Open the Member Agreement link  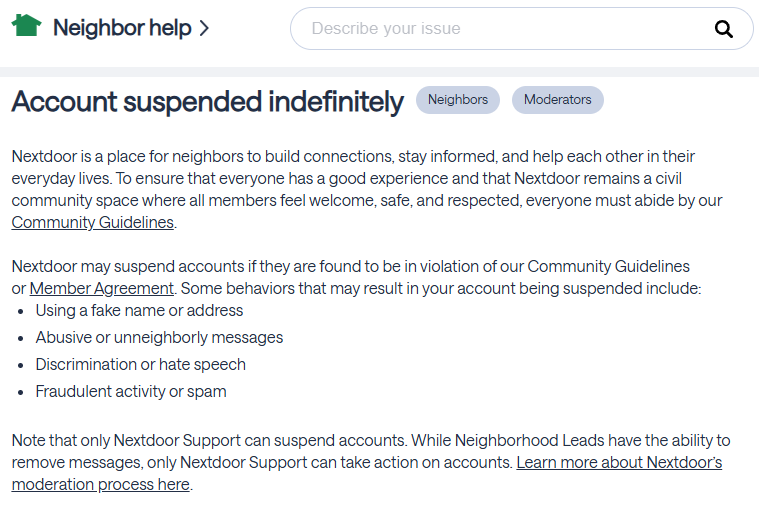(102, 288)
